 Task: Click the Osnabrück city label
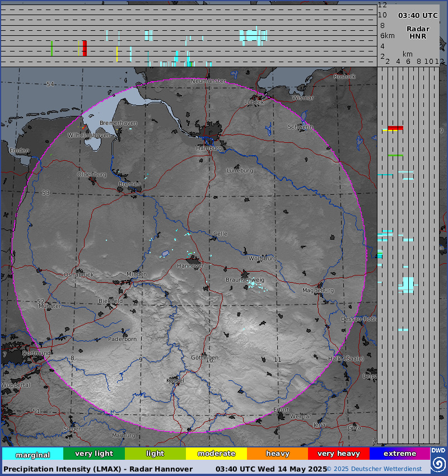tap(79, 275)
